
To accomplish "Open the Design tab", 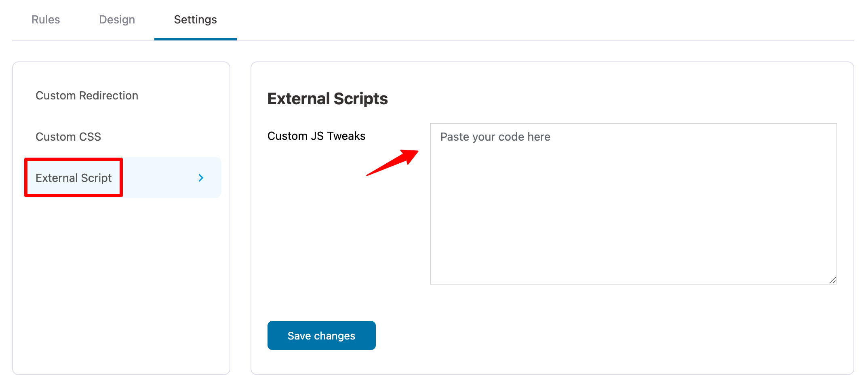I will tap(116, 19).
